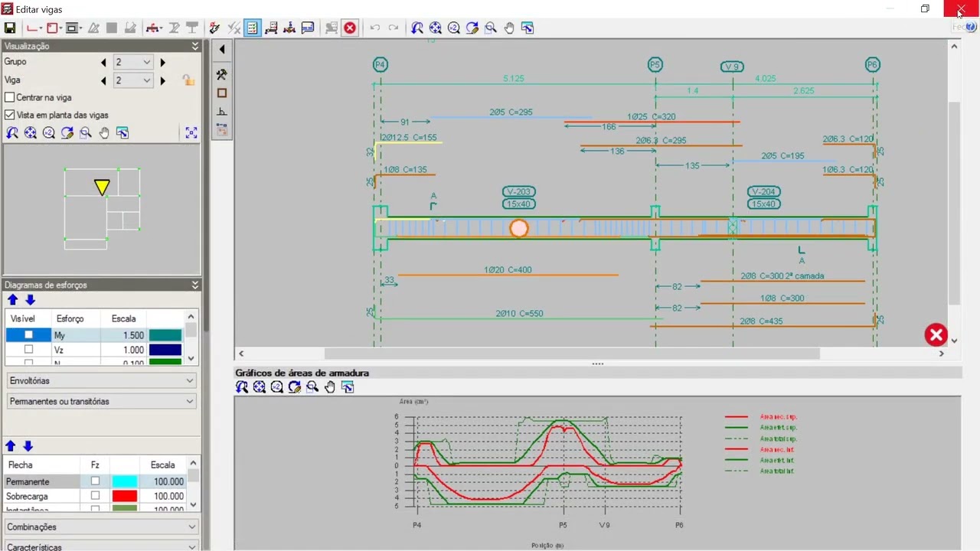Click the zoom-extents icon in the top toolbar
Viewport: 980px width, 551px height.
tap(436, 28)
